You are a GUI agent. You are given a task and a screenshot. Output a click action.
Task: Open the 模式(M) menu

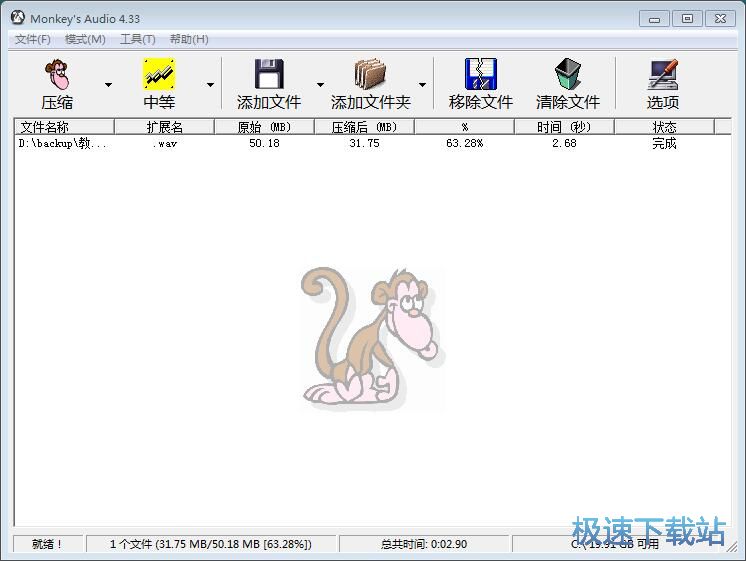point(85,39)
